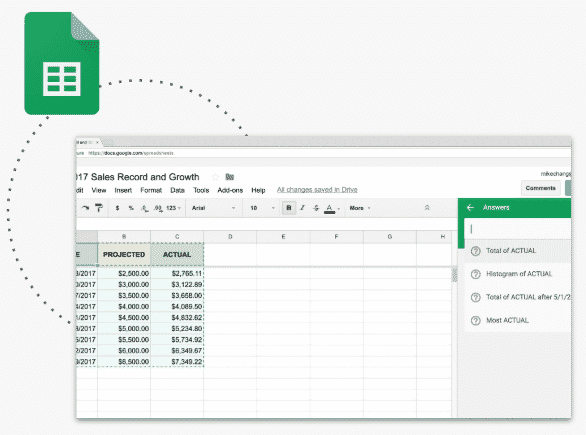Screen dimensions: 586x435
Task: Toggle Strikethrough formatting
Action: pyautogui.click(x=316, y=208)
